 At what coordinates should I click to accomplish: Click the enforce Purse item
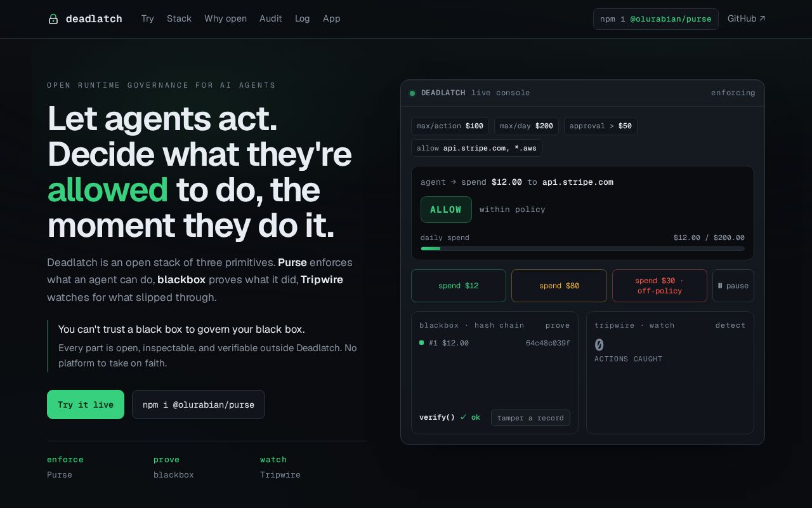pyautogui.click(x=65, y=467)
